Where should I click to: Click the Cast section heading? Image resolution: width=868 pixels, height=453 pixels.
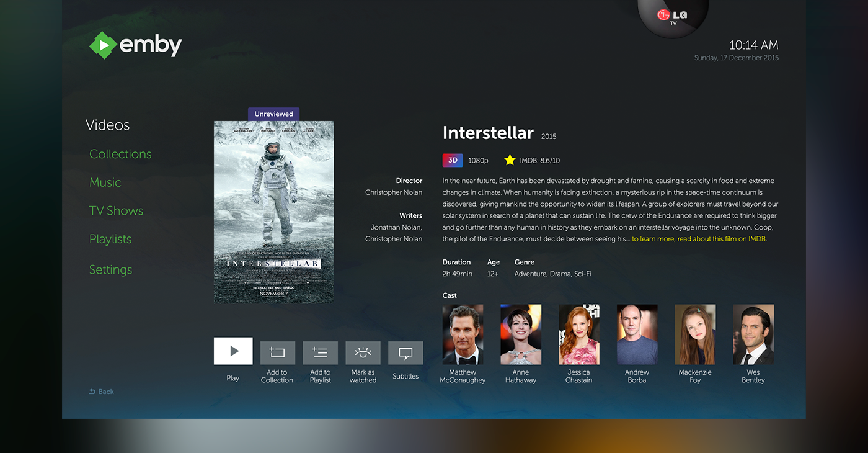449,295
